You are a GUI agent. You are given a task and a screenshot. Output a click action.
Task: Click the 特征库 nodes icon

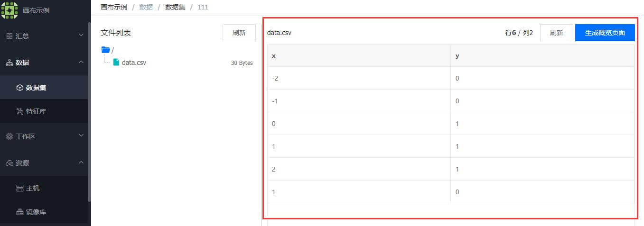(20, 111)
